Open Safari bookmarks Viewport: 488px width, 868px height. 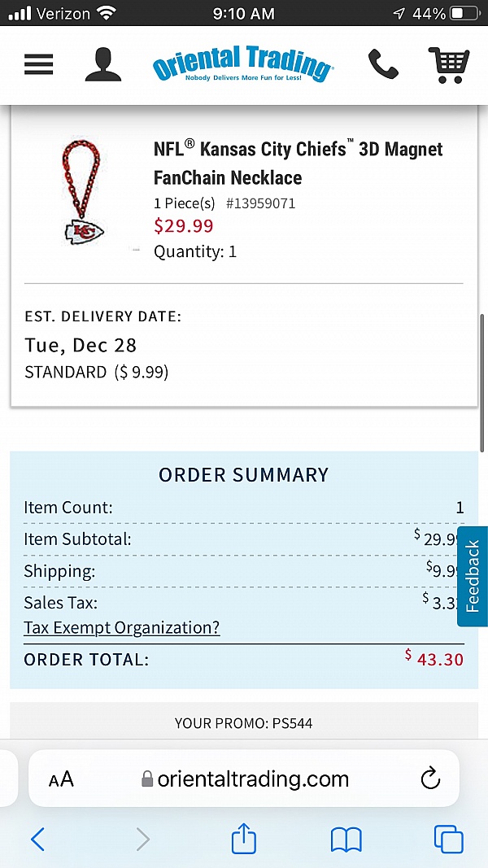[346, 839]
